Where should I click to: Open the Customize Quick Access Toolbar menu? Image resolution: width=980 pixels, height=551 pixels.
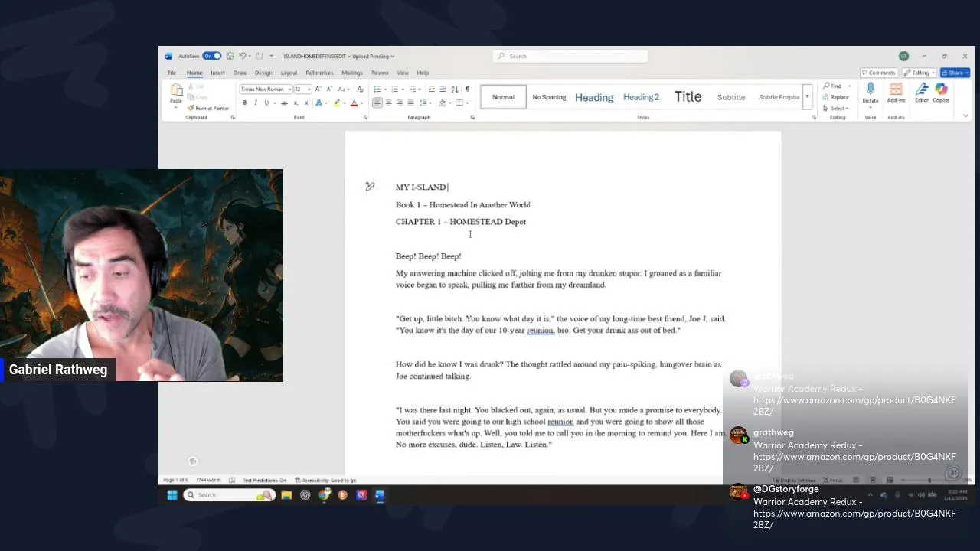click(x=271, y=56)
